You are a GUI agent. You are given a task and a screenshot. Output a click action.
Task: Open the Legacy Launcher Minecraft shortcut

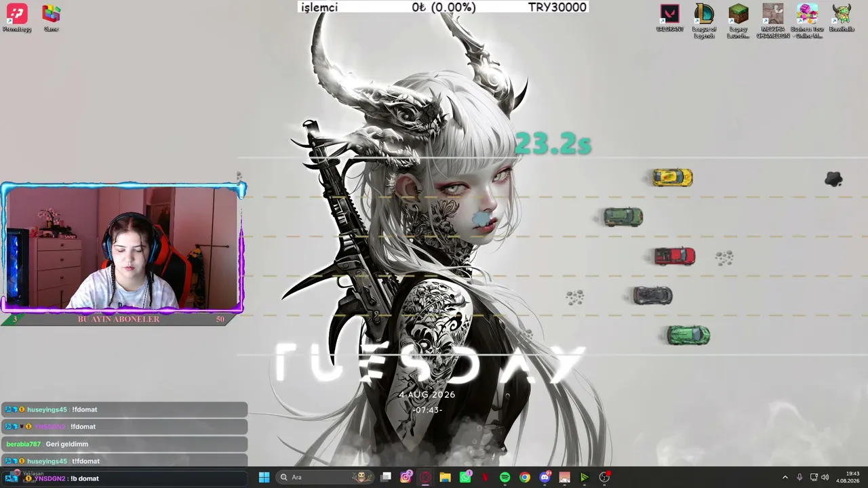pyautogui.click(x=738, y=21)
